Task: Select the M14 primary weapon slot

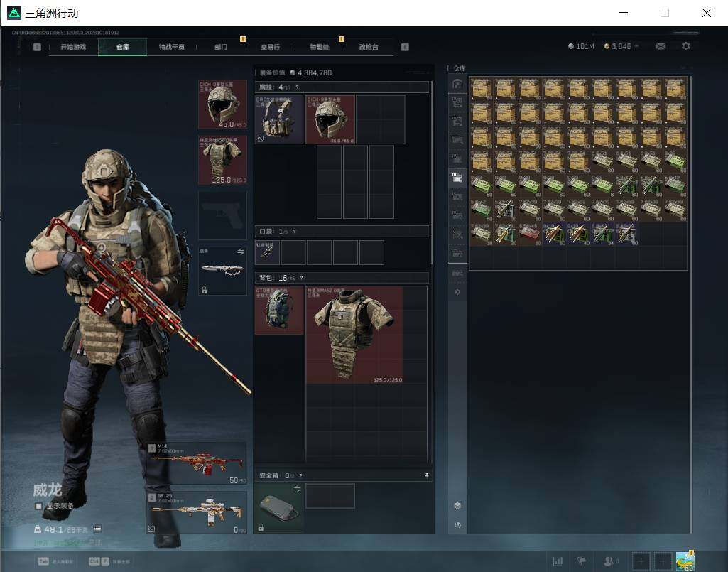Action: pos(197,464)
